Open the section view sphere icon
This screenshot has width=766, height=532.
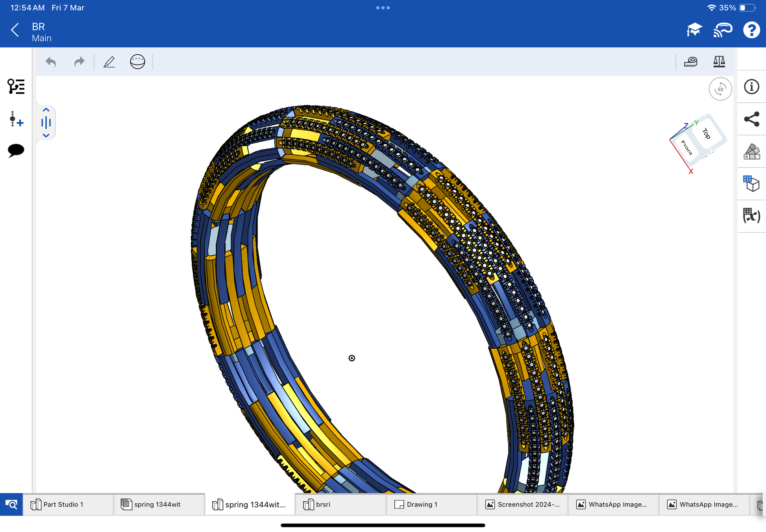137,62
